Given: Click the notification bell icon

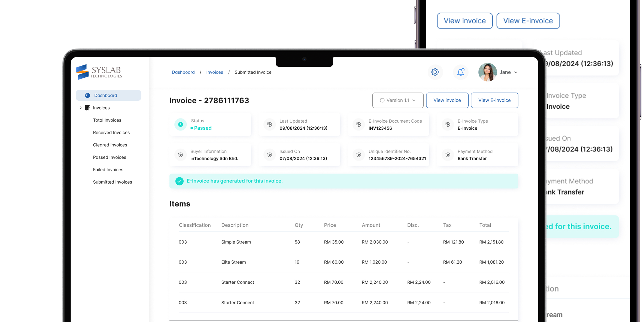Looking at the screenshot, I should [461, 72].
